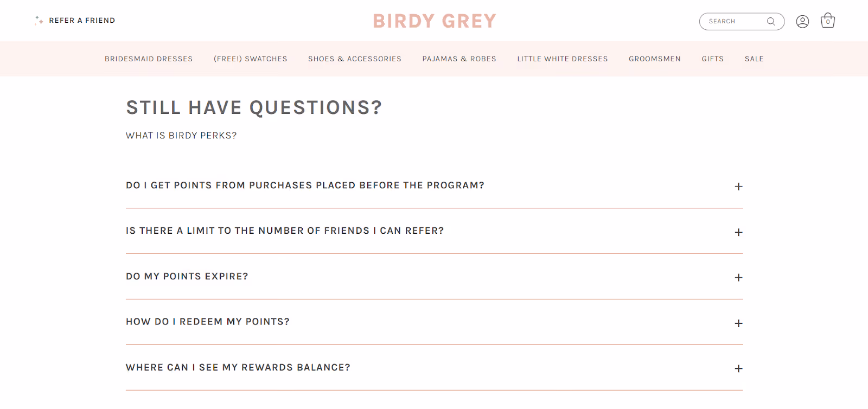Screen dimensions: 868x409
Task: Open the Sale section
Action: click(x=754, y=59)
